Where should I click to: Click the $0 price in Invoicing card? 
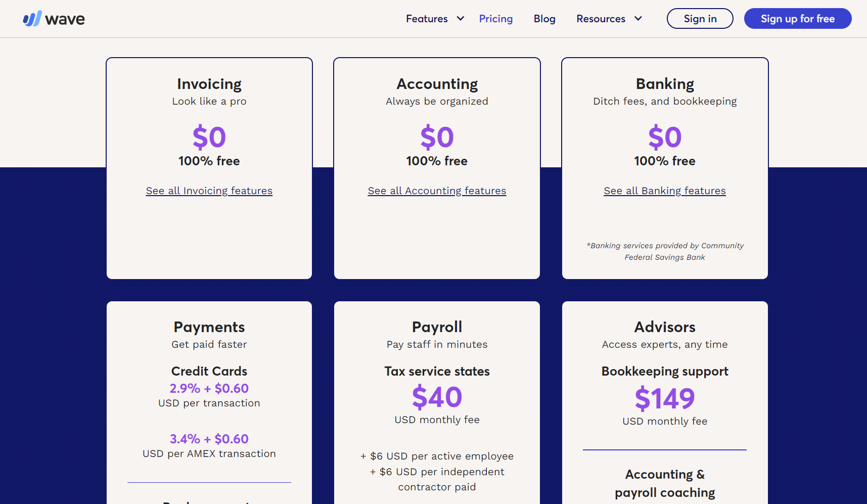[209, 137]
